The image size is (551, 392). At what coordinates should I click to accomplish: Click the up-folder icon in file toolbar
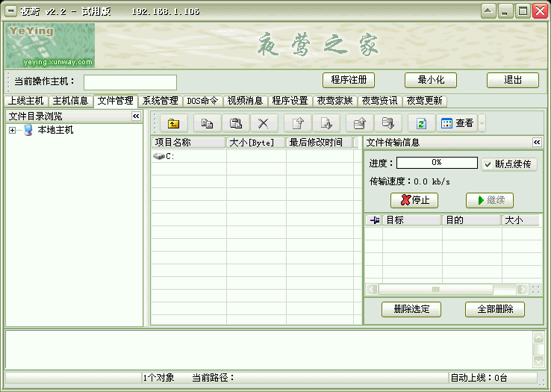click(x=173, y=124)
